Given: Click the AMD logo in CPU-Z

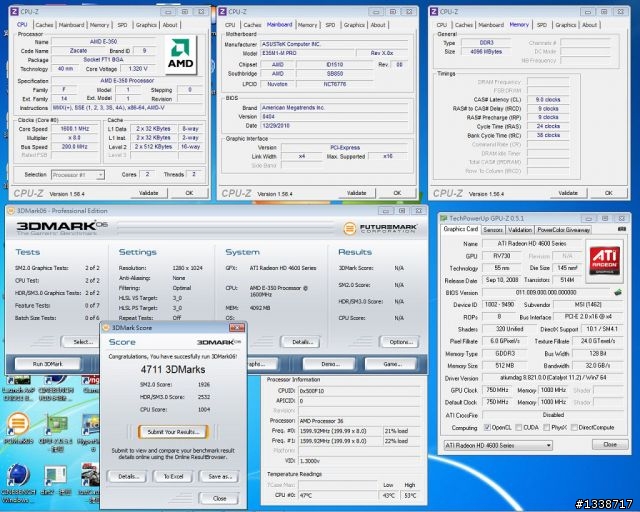Looking at the screenshot, I should click(x=181, y=55).
